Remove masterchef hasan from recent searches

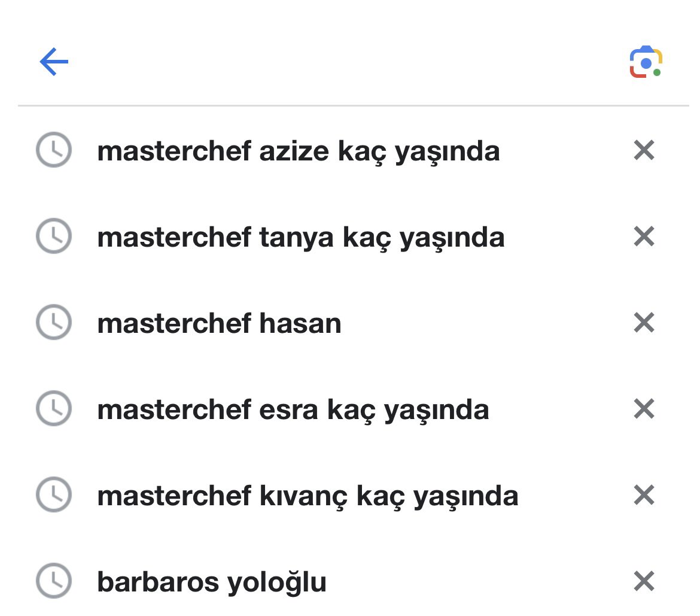click(x=644, y=323)
